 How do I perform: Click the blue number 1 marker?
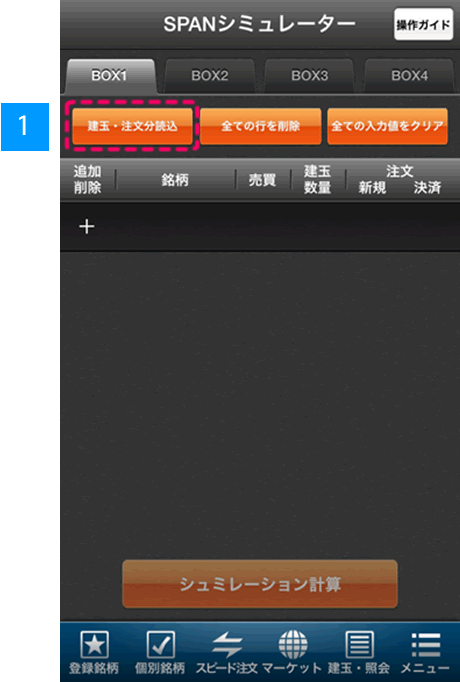pos(25,127)
